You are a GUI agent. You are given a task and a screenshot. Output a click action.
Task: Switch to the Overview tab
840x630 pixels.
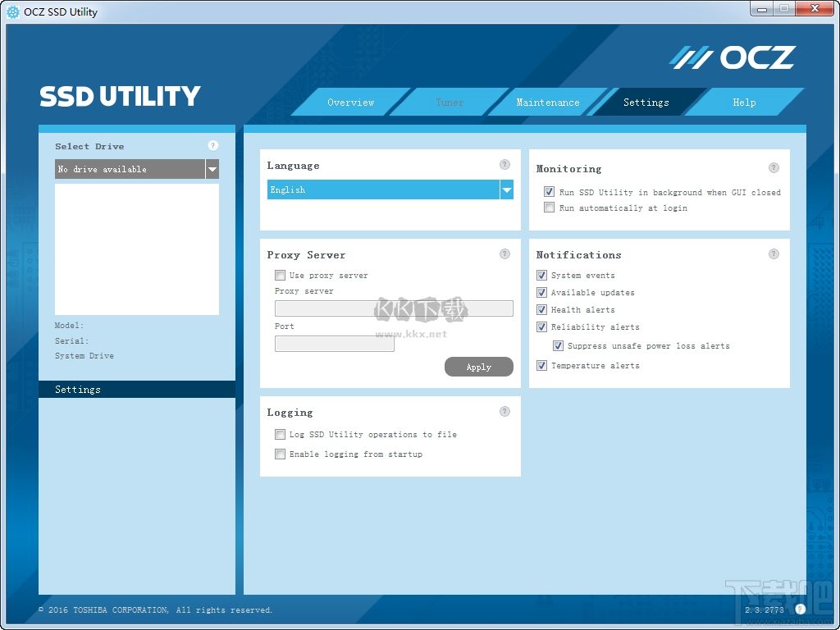pos(350,102)
